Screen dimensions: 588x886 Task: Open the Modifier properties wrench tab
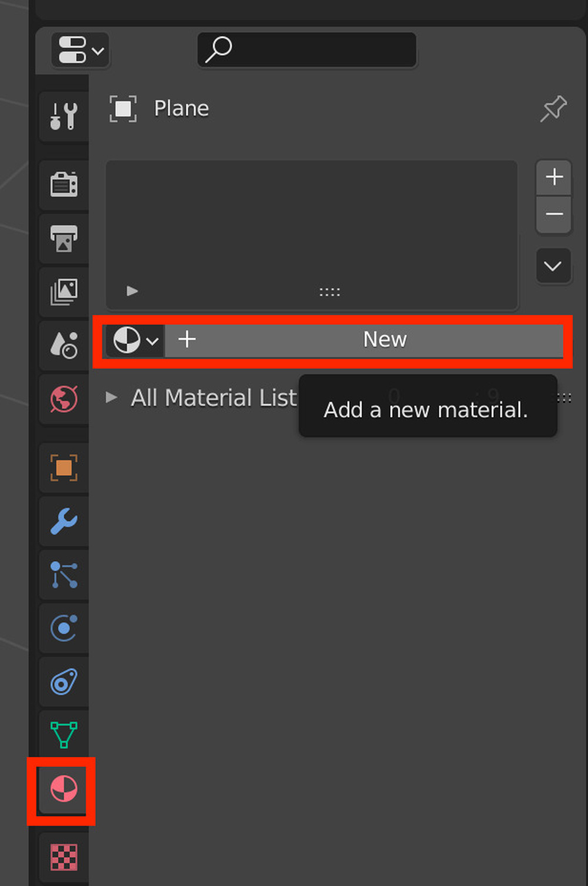click(64, 521)
